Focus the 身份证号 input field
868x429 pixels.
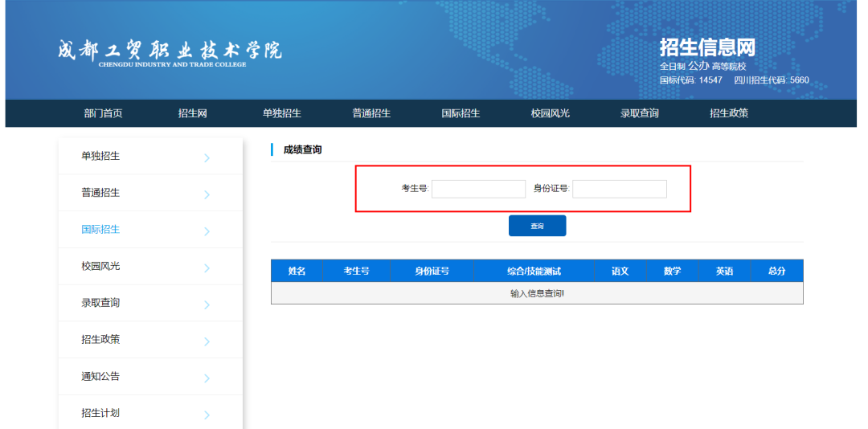tap(620, 189)
